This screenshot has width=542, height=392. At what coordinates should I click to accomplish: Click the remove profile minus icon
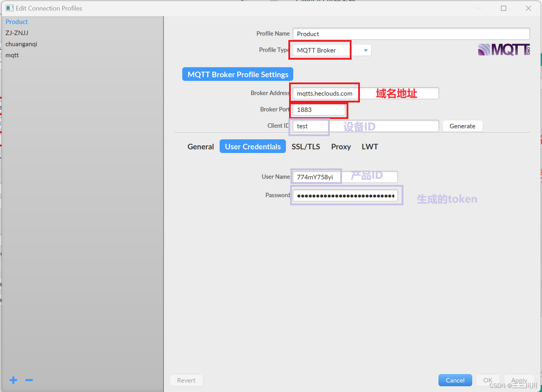tap(29, 380)
